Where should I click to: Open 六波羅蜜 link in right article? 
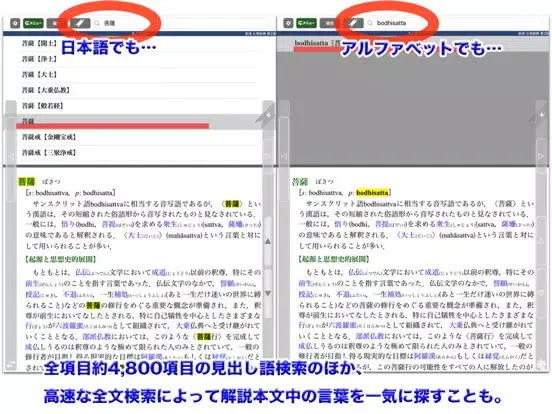342,325
